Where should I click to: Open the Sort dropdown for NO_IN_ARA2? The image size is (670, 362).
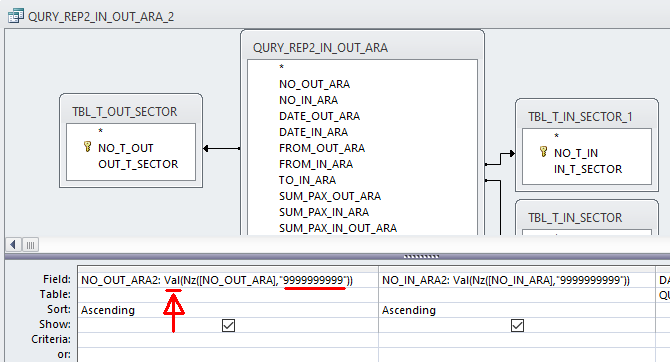click(517, 310)
